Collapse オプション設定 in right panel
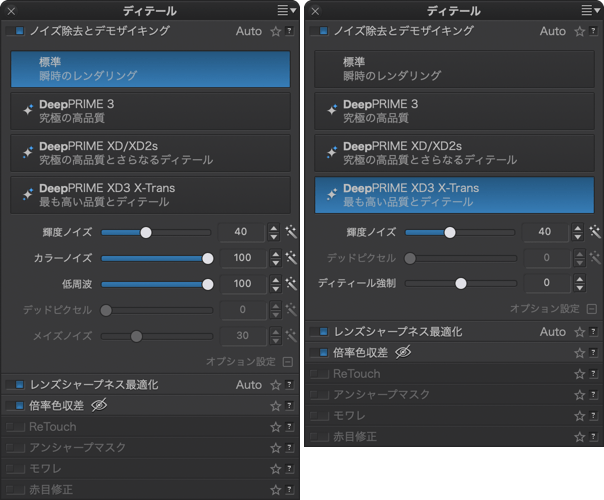 [x=592, y=309]
